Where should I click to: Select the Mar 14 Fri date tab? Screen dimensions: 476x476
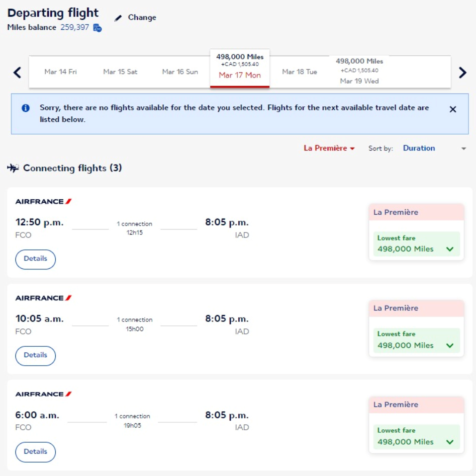point(61,72)
